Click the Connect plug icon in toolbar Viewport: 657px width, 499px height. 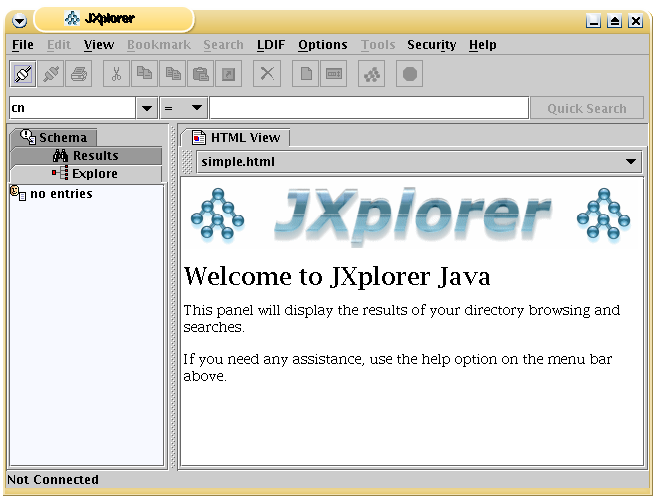22,74
